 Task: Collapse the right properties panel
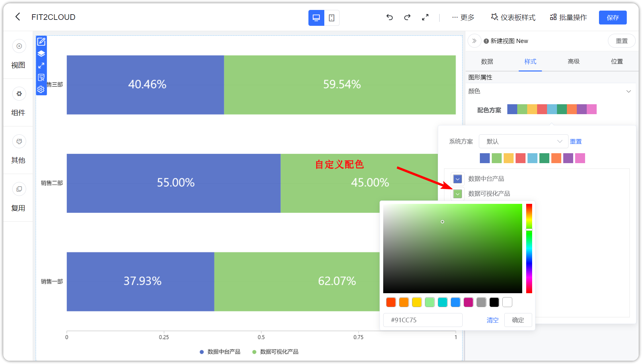(x=474, y=41)
